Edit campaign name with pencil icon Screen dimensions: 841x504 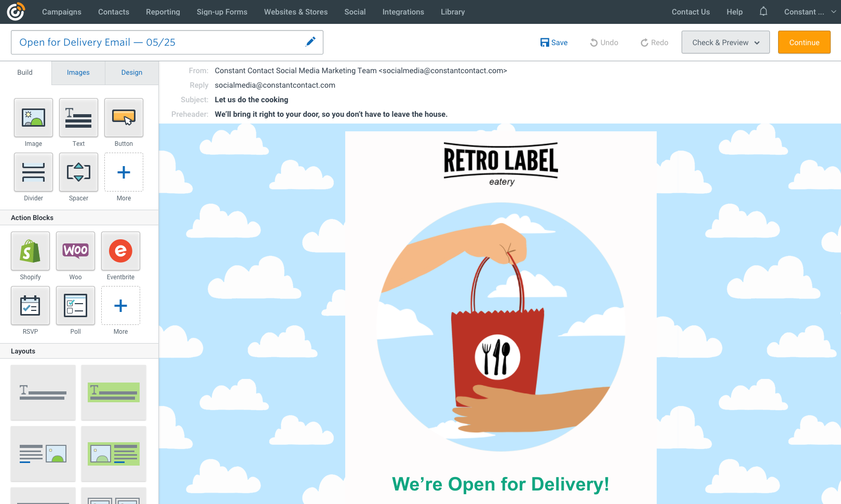tap(310, 42)
